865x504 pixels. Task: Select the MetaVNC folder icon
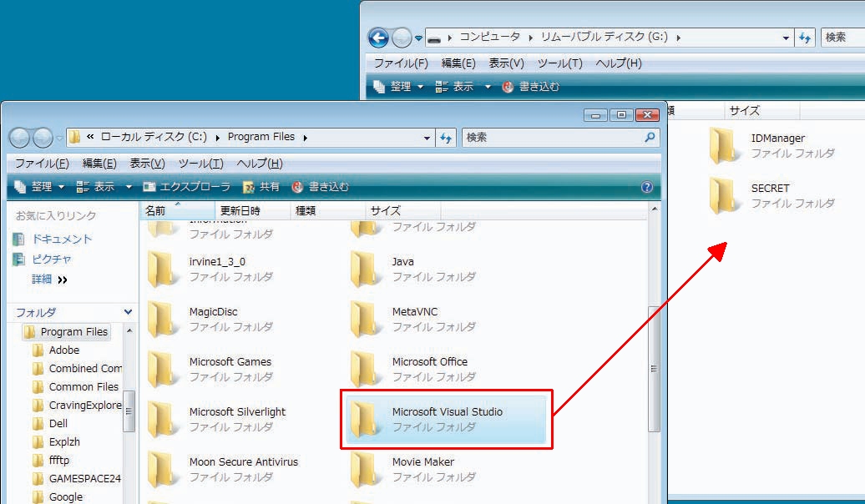364,319
